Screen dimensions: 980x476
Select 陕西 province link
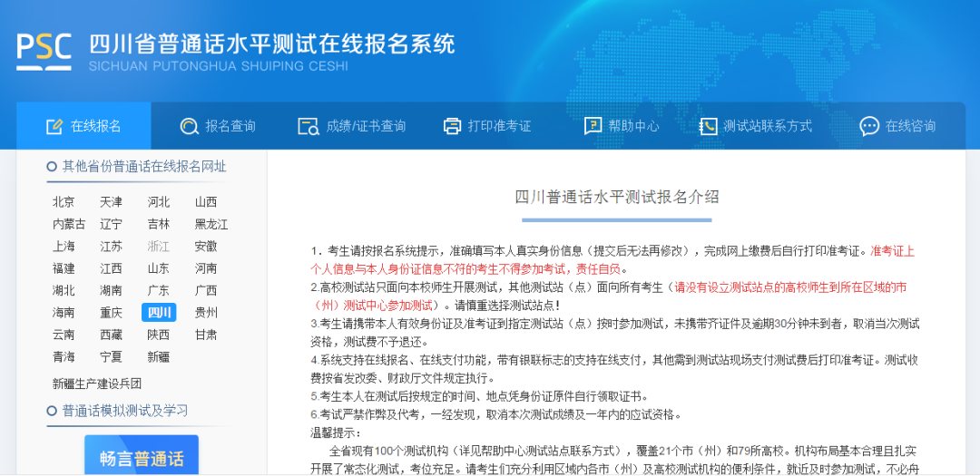tap(159, 335)
